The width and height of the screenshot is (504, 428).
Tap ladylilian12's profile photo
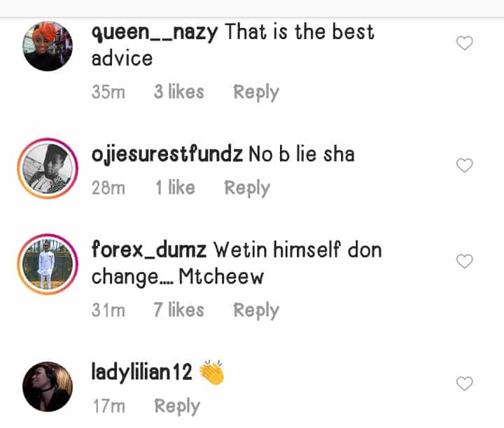[48, 386]
